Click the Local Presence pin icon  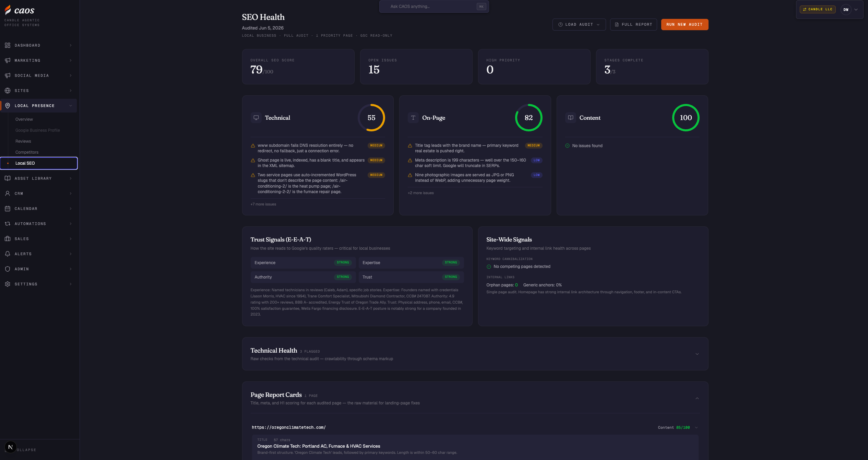8,106
